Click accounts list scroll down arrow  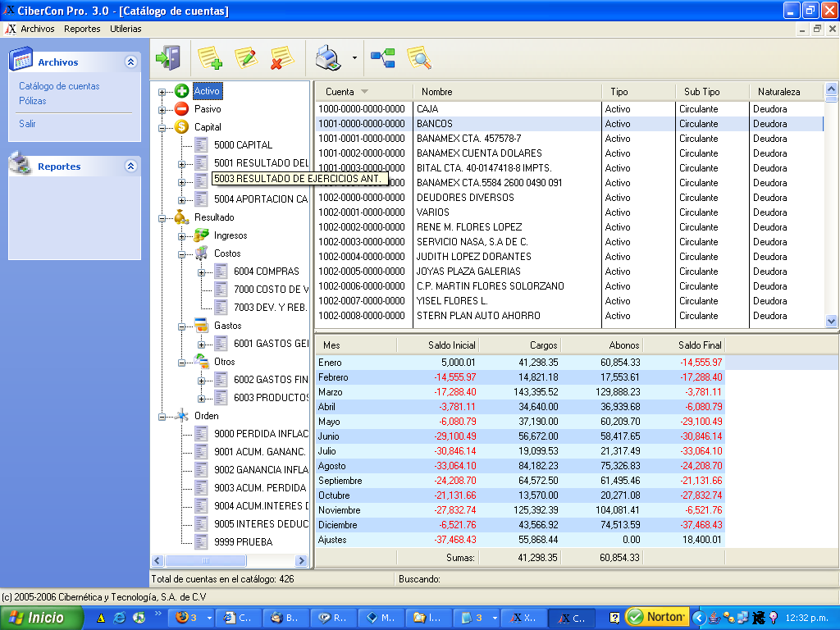pyautogui.click(x=832, y=322)
